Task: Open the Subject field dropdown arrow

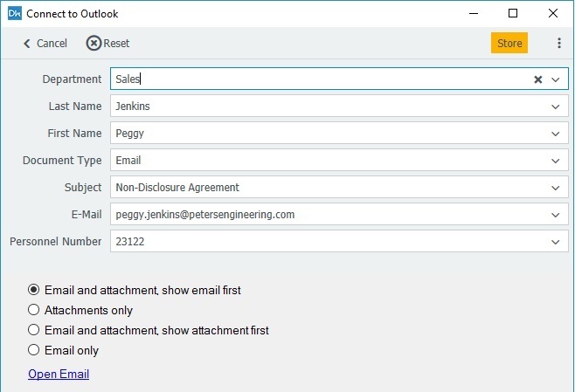Action: 556,188
